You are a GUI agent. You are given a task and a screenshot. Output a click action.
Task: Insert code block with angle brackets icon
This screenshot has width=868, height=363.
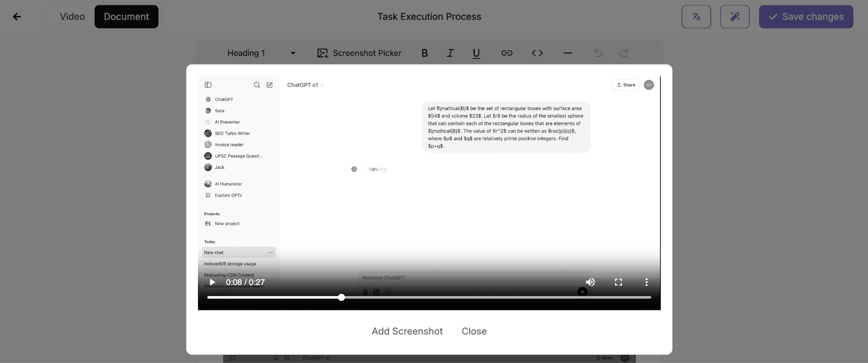coord(537,53)
